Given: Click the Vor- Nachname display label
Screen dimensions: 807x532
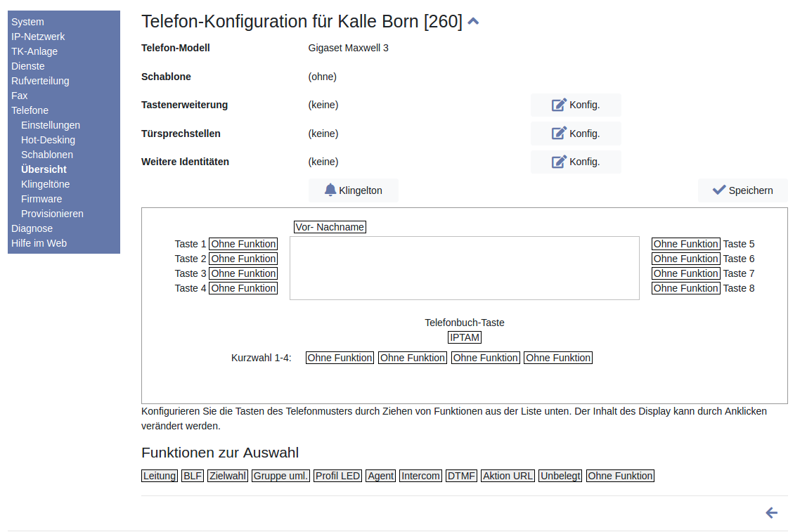Looking at the screenshot, I should 330,227.
